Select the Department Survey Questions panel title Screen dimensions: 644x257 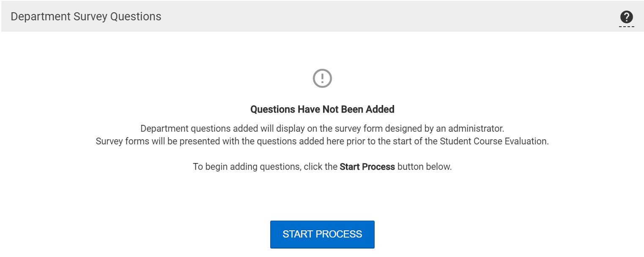pyautogui.click(x=86, y=17)
